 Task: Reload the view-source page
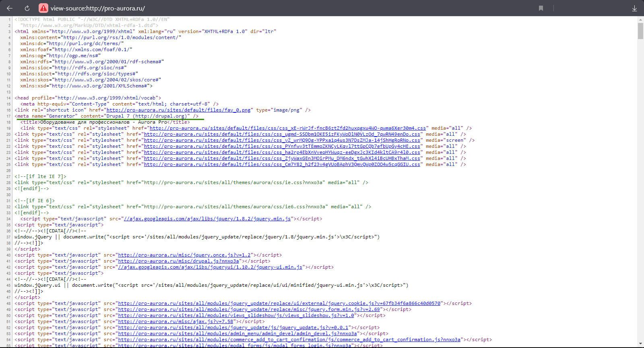tap(27, 8)
